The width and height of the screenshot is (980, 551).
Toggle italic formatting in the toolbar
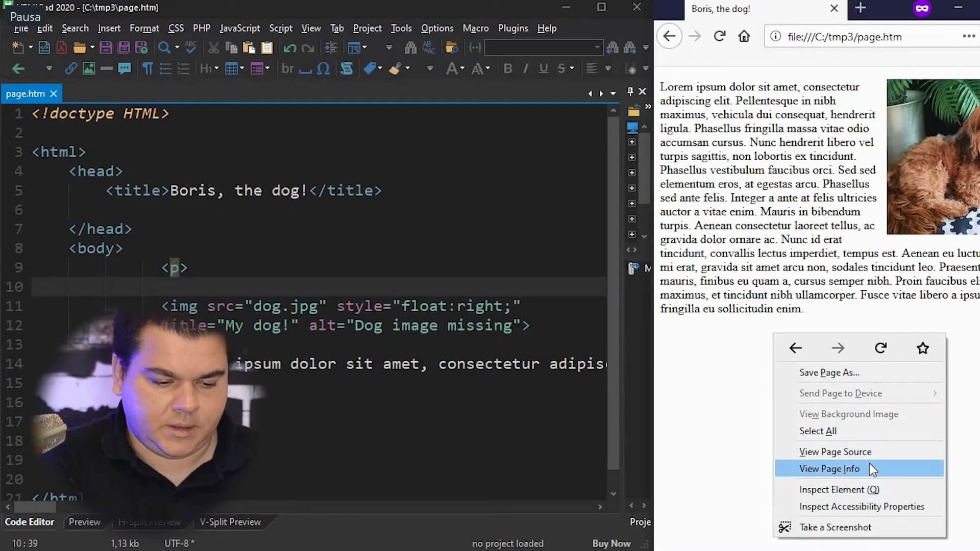pos(526,68)
